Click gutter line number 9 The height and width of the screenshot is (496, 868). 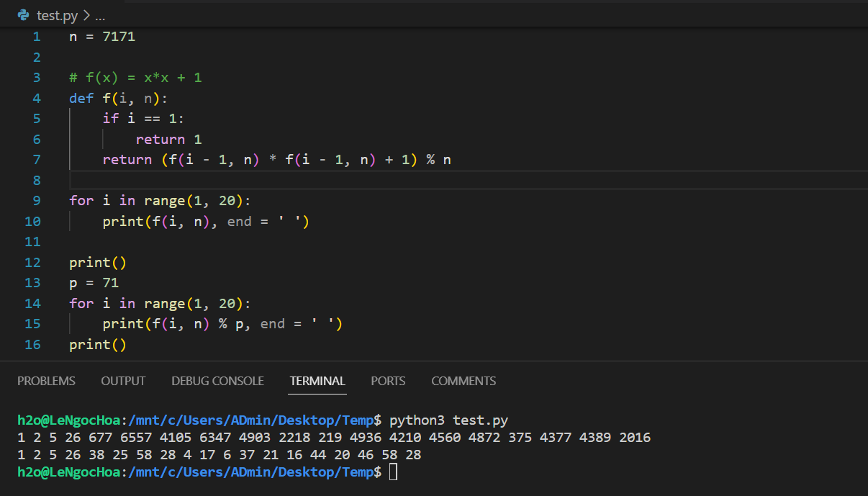coord(37,201)
